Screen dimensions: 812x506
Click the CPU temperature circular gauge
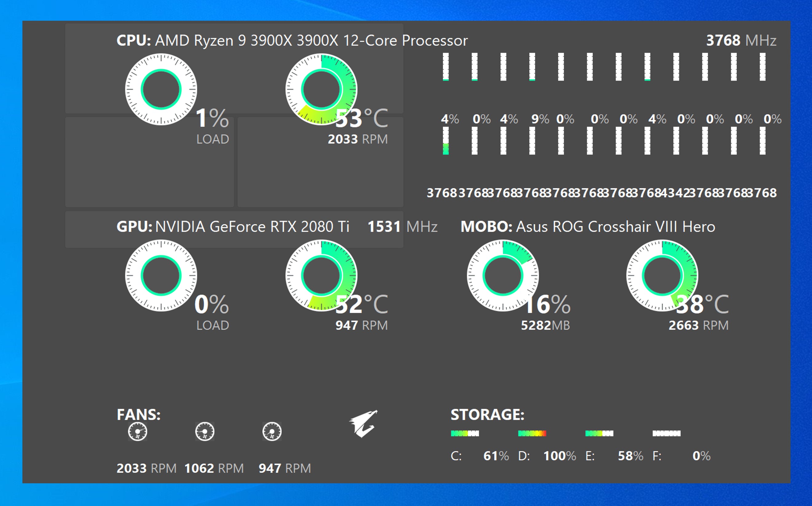(x=321, y=89)
